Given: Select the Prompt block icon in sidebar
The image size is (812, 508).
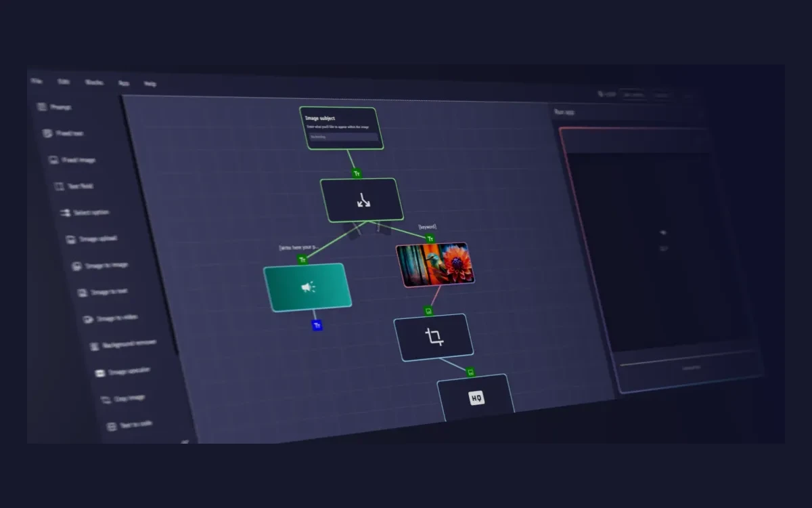Looking at the screenshot, I should pos(42,107).
